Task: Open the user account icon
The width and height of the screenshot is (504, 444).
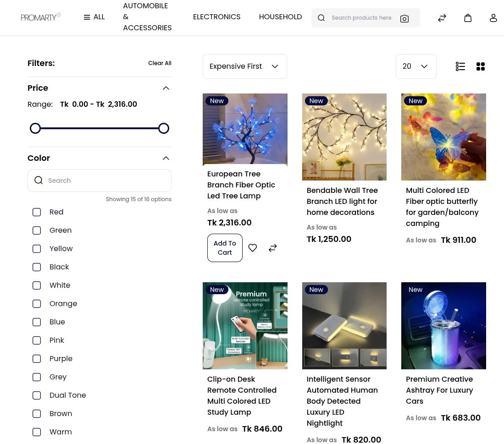Action: 493,18
